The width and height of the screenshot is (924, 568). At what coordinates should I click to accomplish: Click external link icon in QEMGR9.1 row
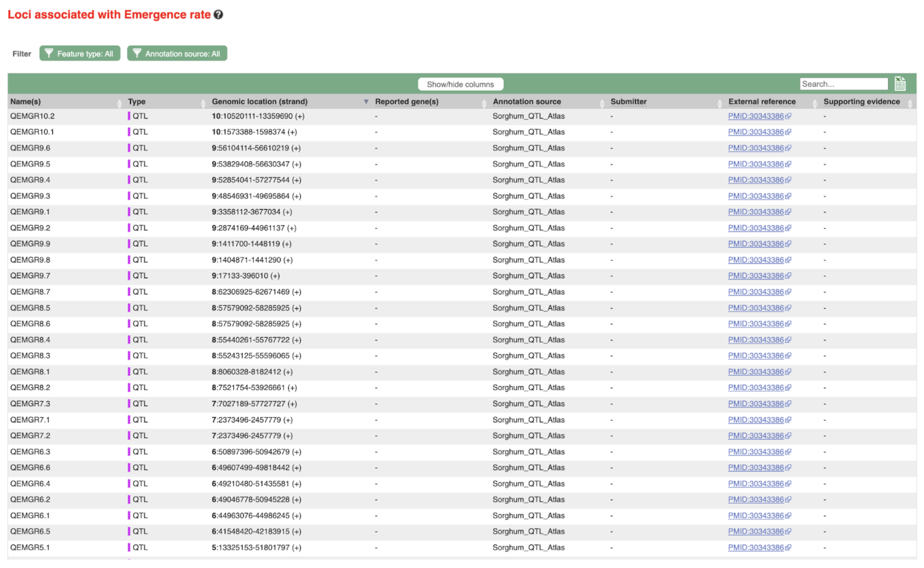[788, 212]
